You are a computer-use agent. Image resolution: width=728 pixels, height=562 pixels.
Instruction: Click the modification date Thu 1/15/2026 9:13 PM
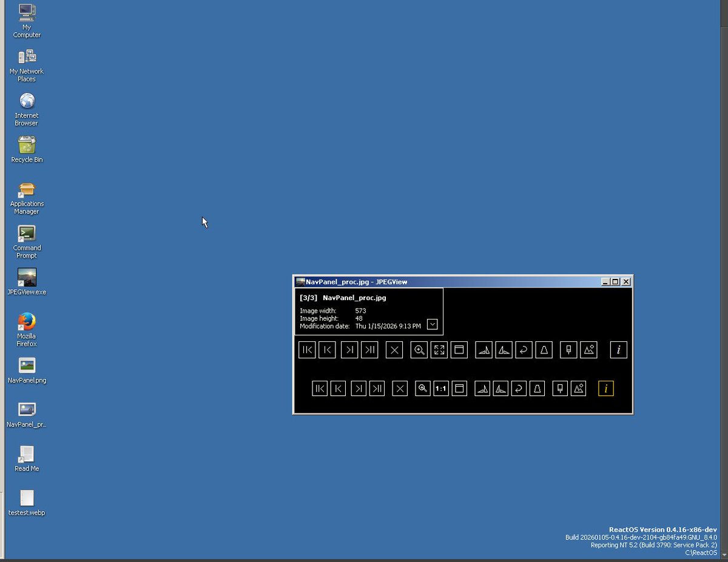click(388, 326)
